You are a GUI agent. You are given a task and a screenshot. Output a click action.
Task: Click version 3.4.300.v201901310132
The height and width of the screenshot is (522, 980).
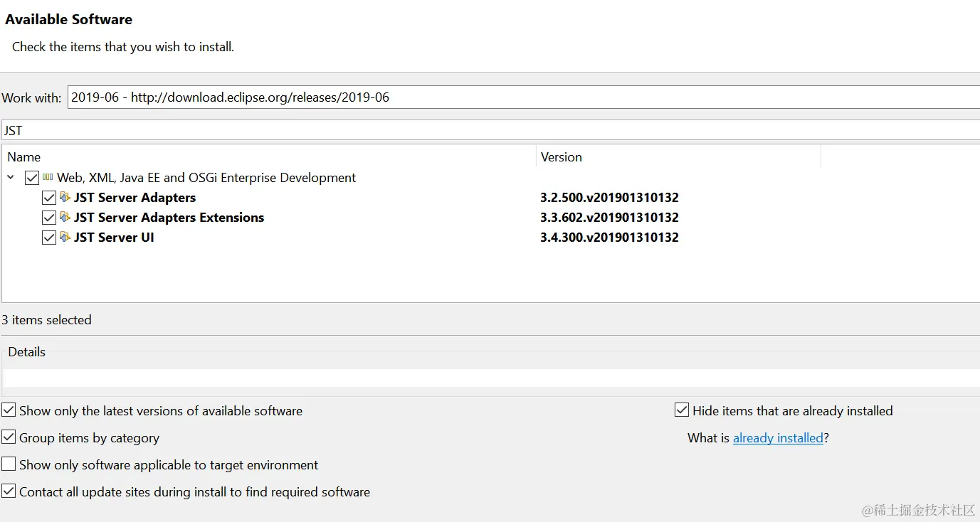tap(609, 238)
